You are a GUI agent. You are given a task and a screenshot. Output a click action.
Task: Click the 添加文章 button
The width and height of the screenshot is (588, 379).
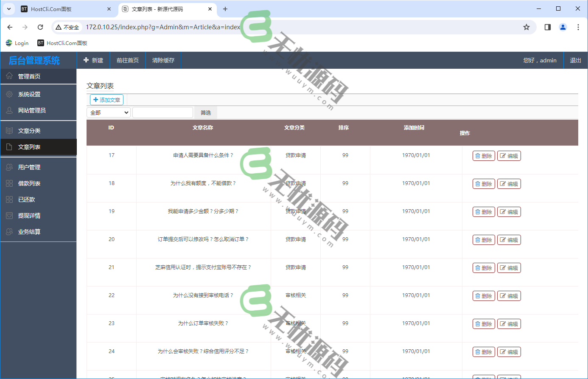click(106, 100)
